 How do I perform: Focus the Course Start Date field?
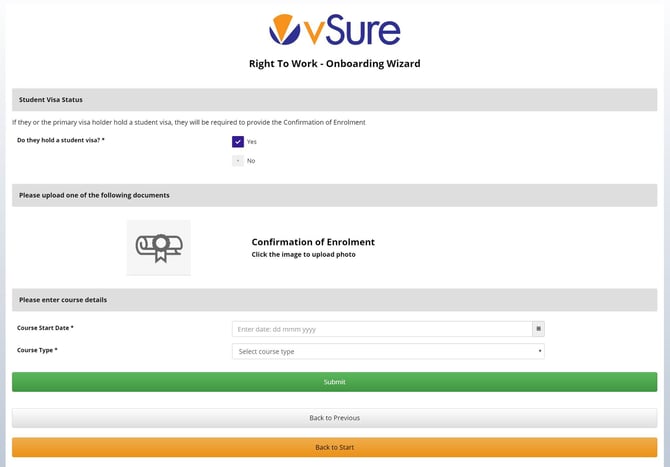[x=380, y=328]
